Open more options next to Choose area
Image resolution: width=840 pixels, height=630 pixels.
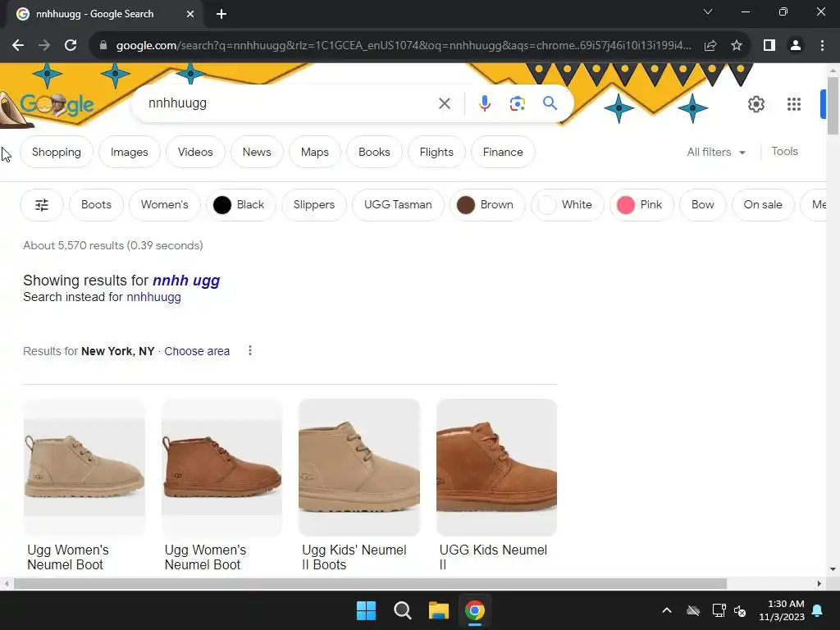click(250, 351)
